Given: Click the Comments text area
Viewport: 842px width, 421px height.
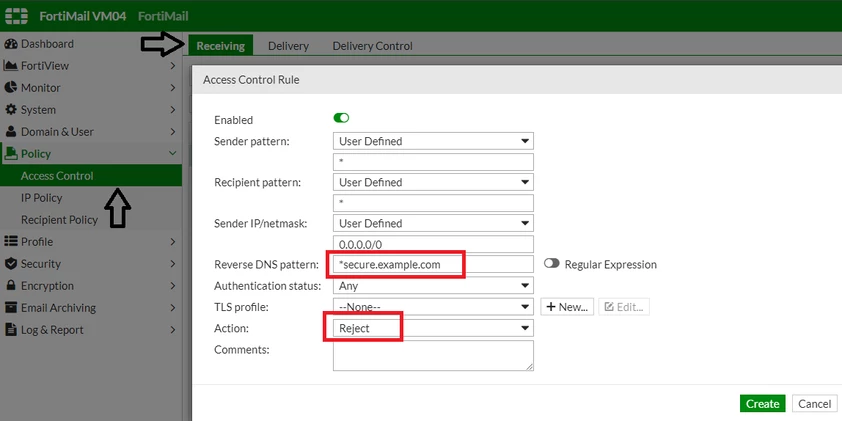Looking at the screenshot, I should (433, 355).
